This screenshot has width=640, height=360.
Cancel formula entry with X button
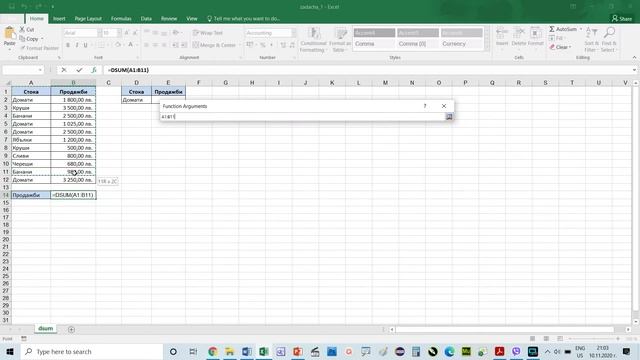pos(64,70)
